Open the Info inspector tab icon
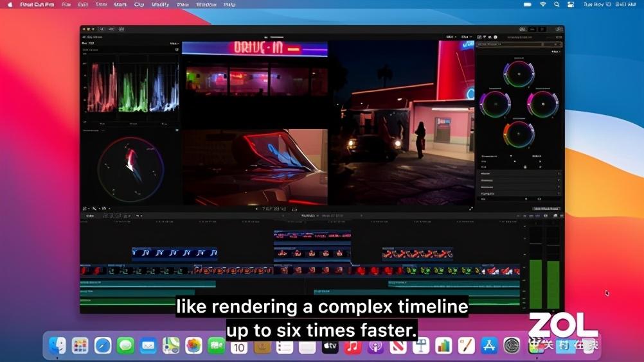 click(496, 37)
